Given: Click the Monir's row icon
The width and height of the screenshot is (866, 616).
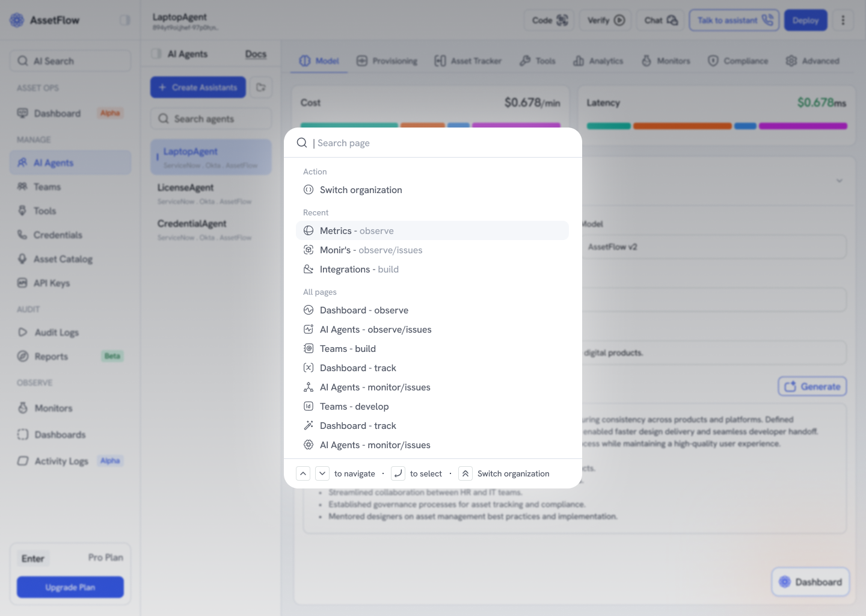Looking at the screenshot, I should 309,250.
